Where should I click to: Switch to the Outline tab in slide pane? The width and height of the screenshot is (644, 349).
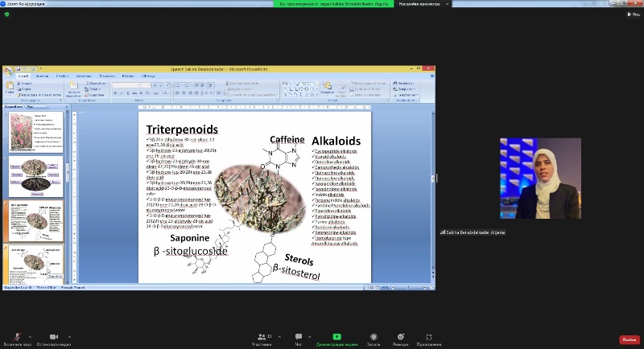30,106
